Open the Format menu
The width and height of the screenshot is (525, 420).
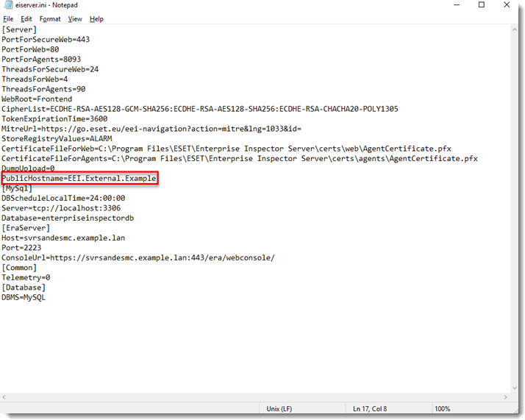click(x=50, y=19)
